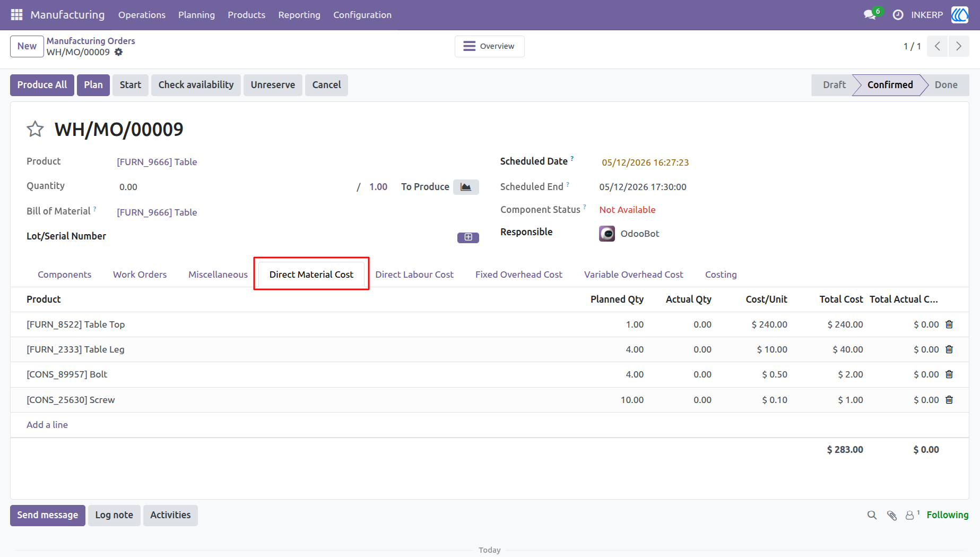Edit the Quantity field value

click(233, 187)
